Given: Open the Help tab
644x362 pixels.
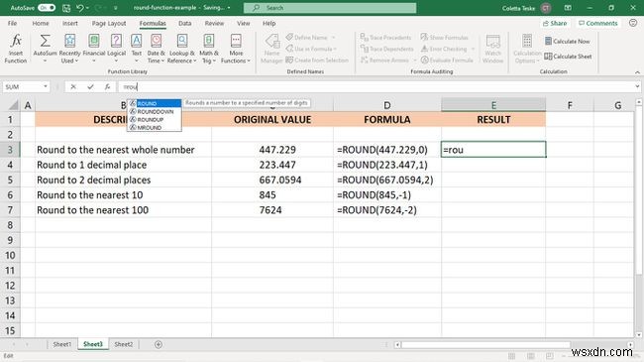Looking at the screenshot, I should 269,24.
